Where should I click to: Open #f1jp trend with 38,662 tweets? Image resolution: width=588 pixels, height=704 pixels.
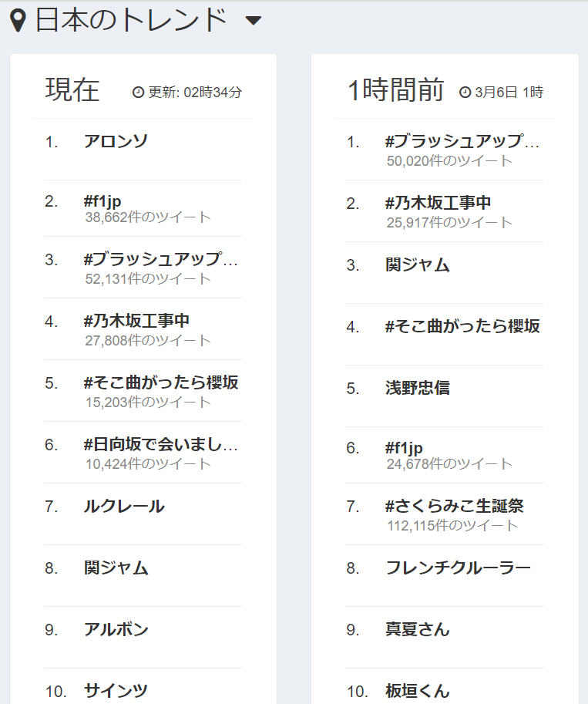[102, 201]
